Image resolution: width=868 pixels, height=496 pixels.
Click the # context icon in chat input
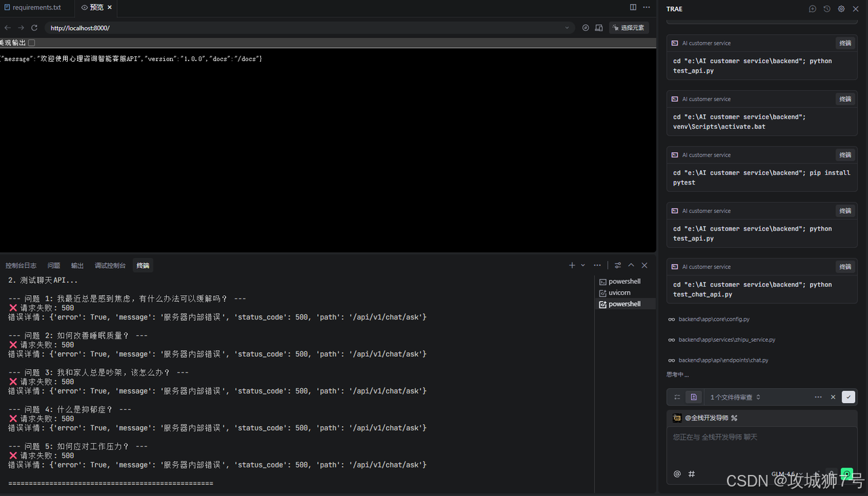point(692,474)
